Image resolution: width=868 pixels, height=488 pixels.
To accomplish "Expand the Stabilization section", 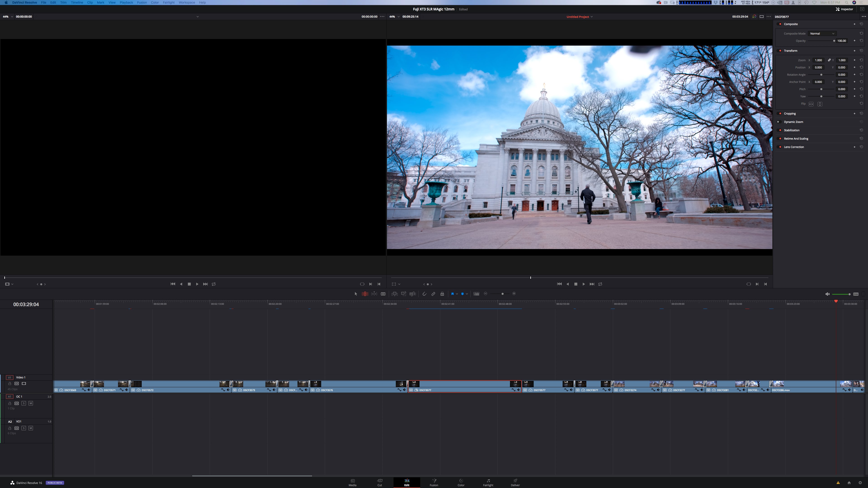I will coord(792,130).
